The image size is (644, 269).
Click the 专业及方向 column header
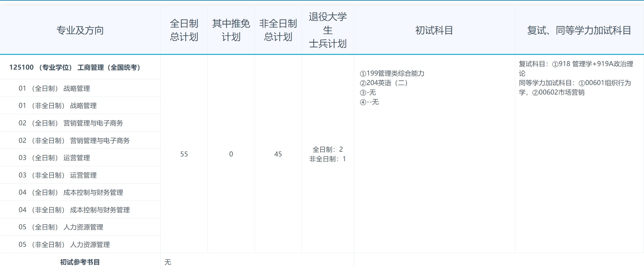(80, 30)
